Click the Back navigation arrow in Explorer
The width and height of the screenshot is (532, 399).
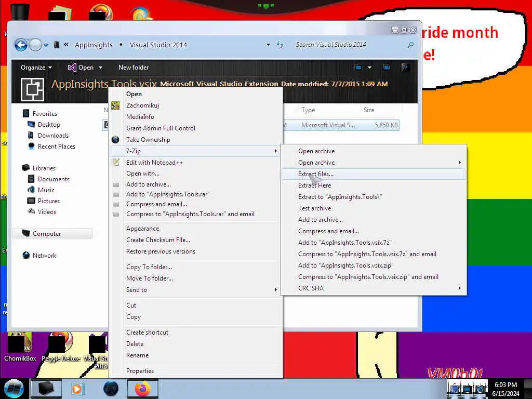tap(21, 45)
